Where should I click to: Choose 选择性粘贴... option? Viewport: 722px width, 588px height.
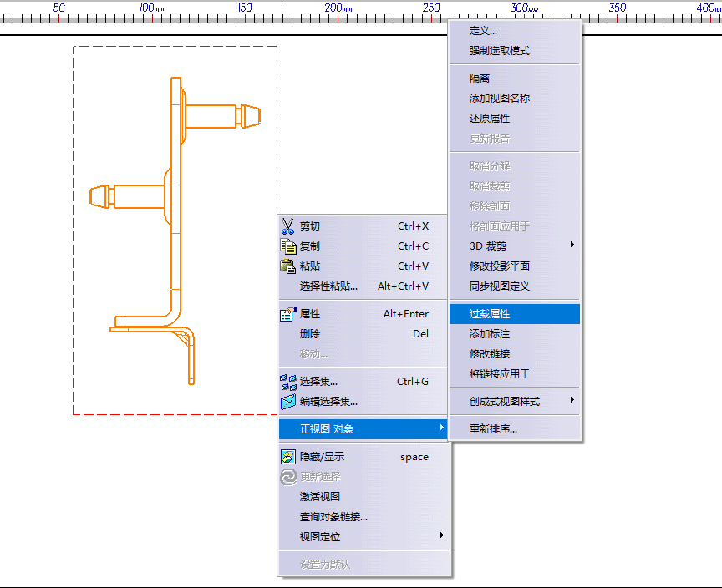tap(328, 286)
